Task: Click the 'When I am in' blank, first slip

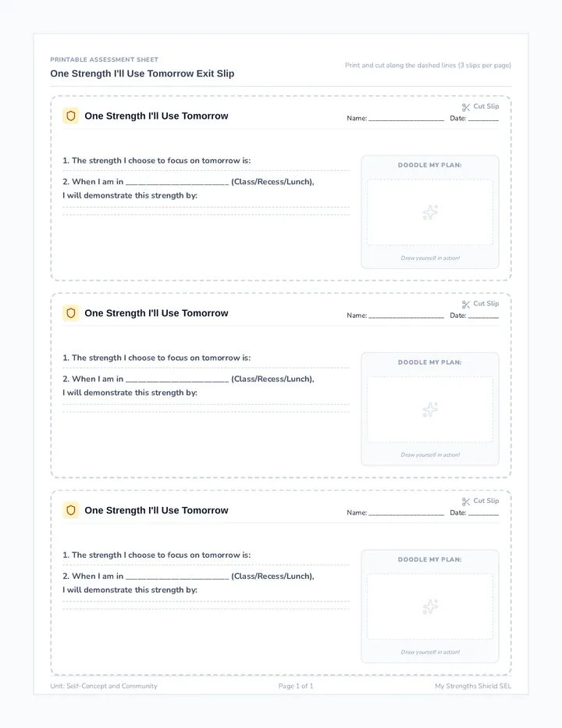Action: point(177,183)
